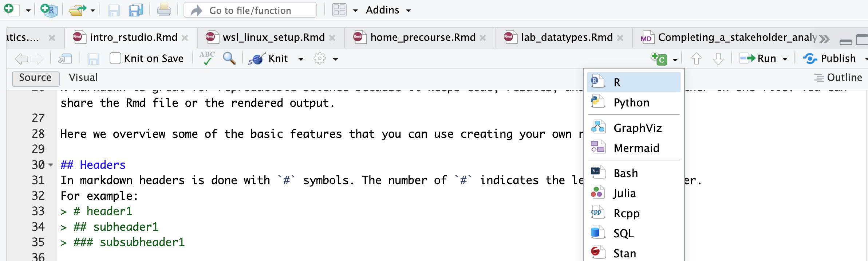Click the go to next chunk arrow
Screen dimensions: 868x261
(718, 59)
